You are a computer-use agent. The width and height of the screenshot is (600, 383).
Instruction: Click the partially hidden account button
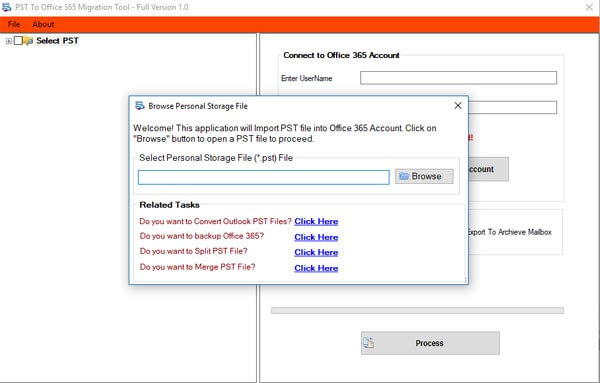pos(488,169)
